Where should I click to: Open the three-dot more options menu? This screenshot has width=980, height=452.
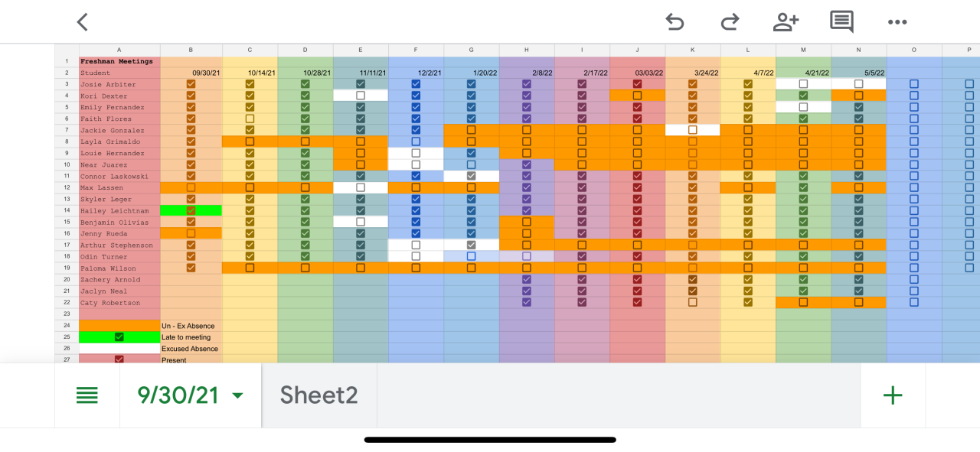897,22
